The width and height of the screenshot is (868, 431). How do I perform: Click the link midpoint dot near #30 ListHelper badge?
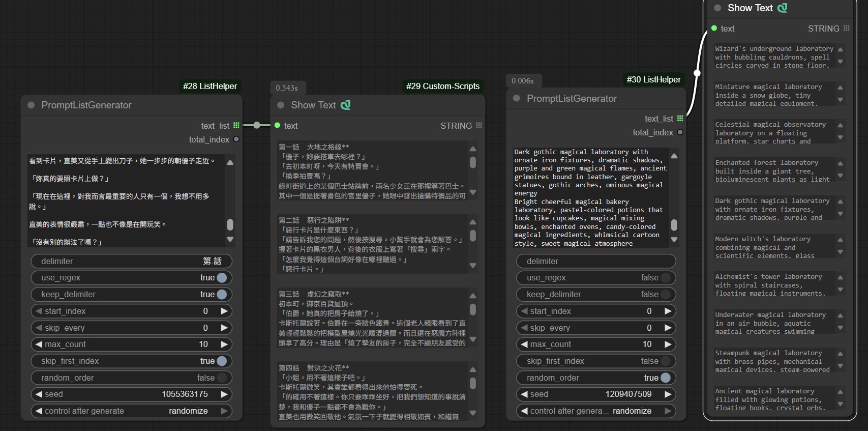pyautogui.click(x=697, y=73)
